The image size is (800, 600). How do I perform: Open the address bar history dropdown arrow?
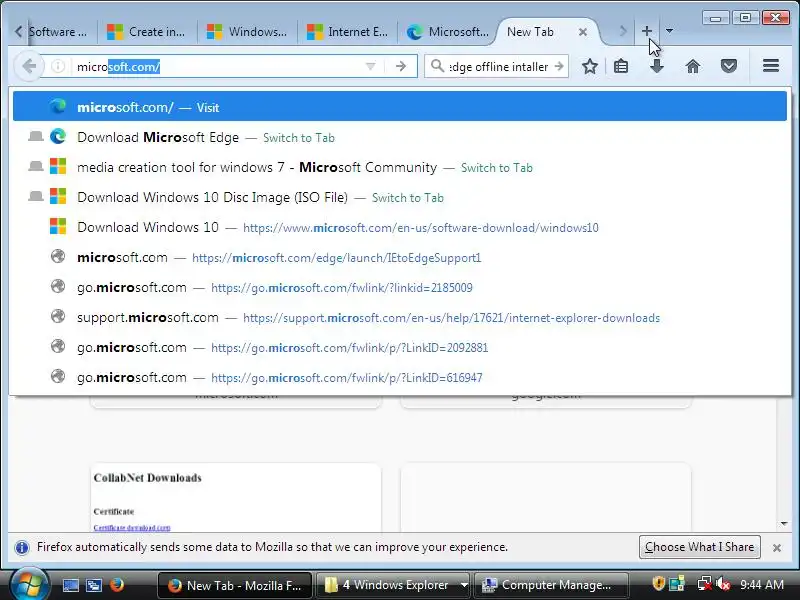pos(370,66)
